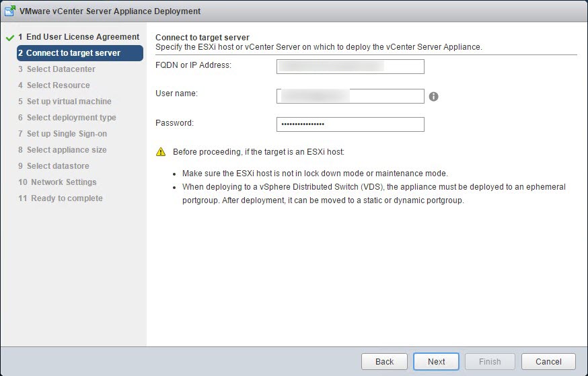This screenshot has width=588, height=376.
Task: Cancel the deployment wizard
Action: point(548,361)
